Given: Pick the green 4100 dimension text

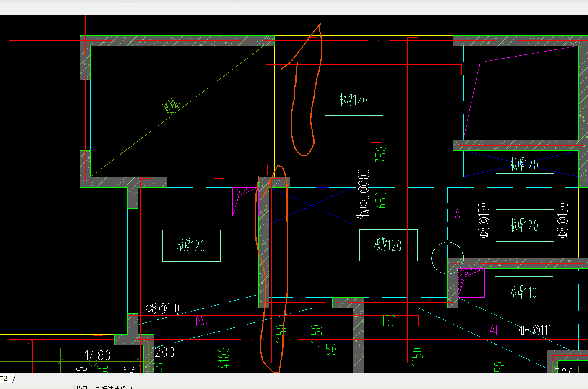Looking at the screenshot, I should point(224,358).
